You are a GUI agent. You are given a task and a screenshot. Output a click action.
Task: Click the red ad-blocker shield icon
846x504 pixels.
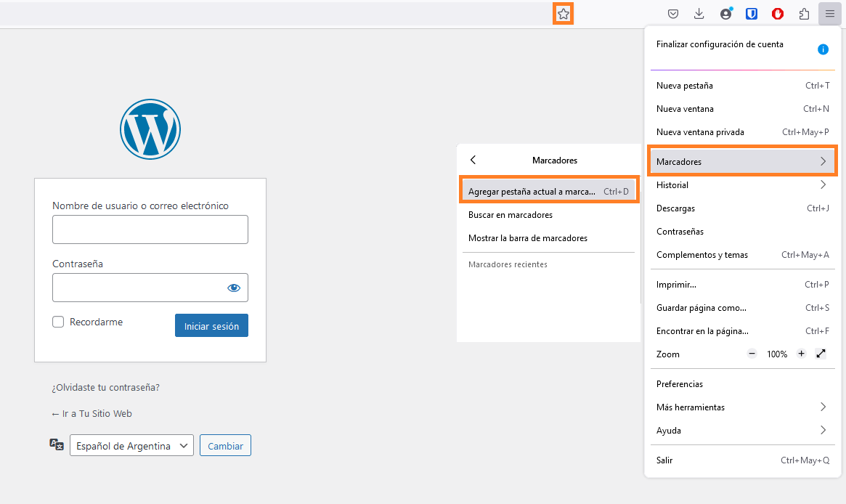(777, 14)
